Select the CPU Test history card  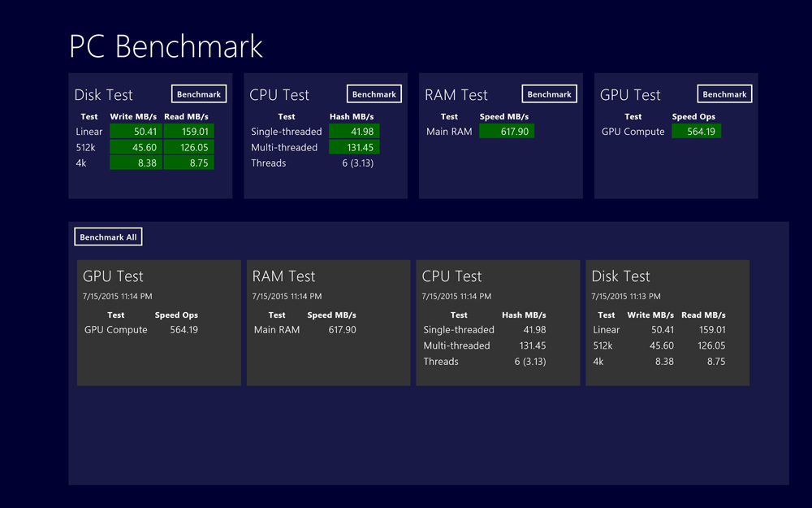click(498, 323)
